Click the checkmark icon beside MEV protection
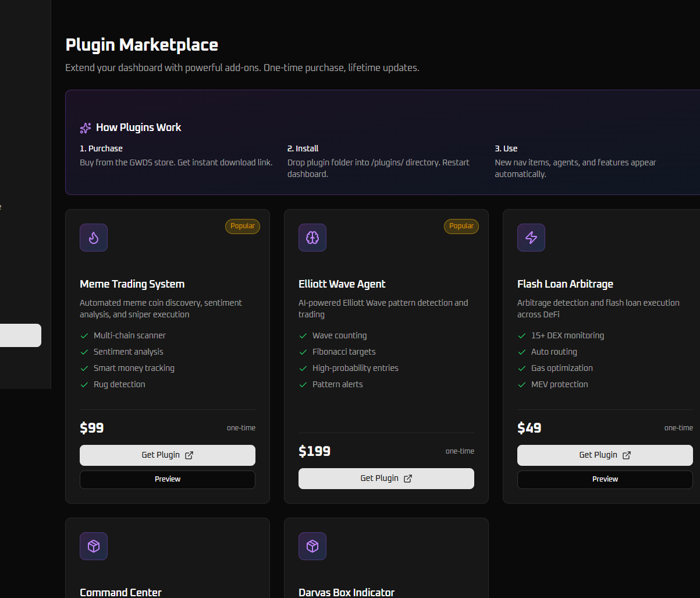Image resolution: width=700 pixels, height=598 pixels. [522, 384]
